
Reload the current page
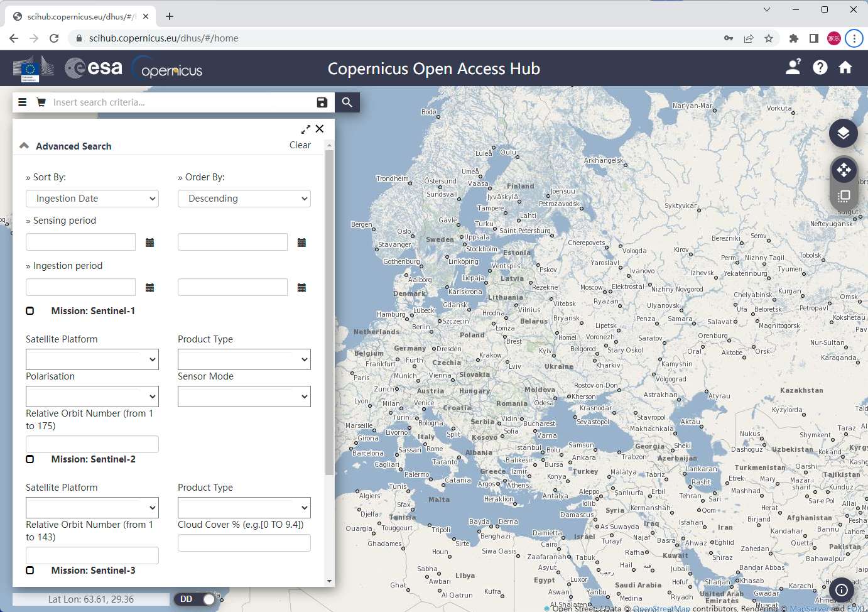click(x=54, y=38)
